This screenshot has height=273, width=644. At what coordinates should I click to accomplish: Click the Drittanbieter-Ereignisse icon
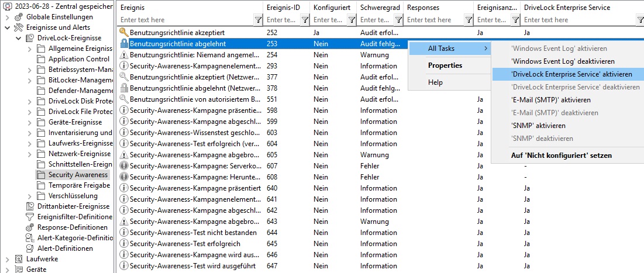pyautogui.click(x=30, y=206)
